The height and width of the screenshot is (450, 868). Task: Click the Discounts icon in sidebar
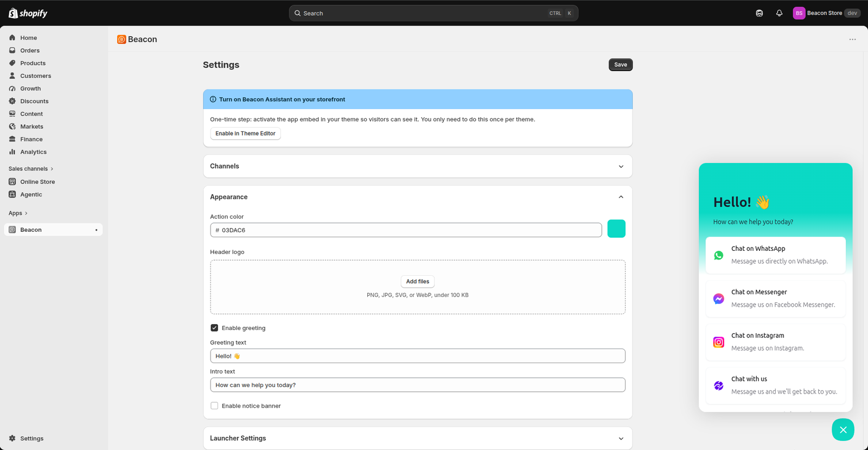(x=12, y=101)
